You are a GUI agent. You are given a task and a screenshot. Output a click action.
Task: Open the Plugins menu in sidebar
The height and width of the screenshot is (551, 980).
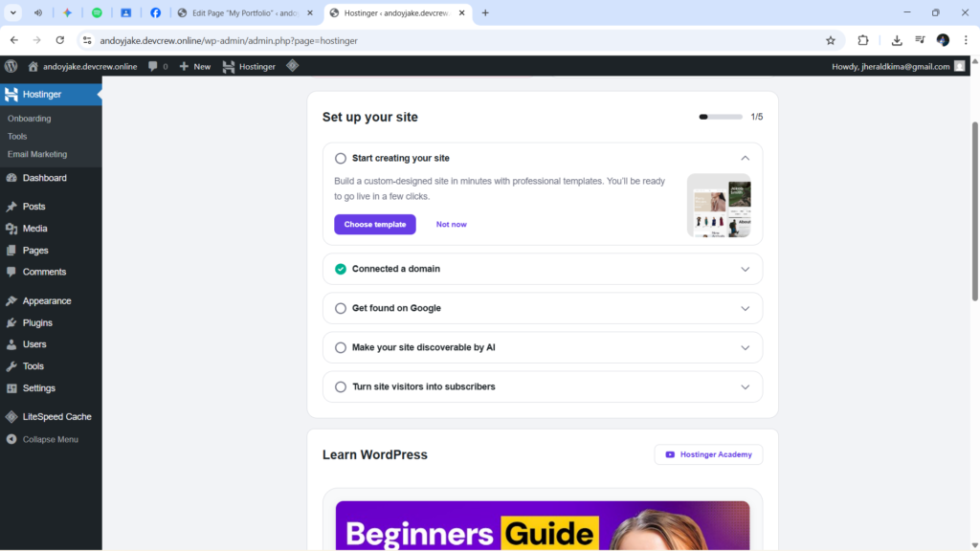coord(37,322)
